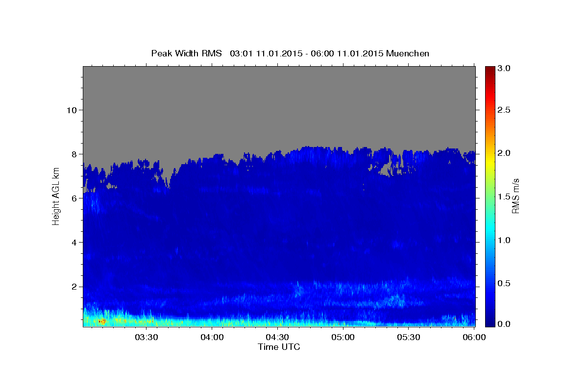Click the 'Muenchen' station name in the title
This screenshot has width=588, height=392.
[408, 53]
